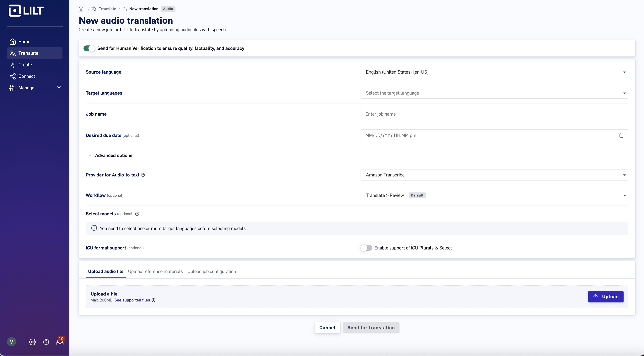The width and height of the screenshot is (644, 356).
Task: Click the LILT logo
Action: pyautogui.click(x=26, y=11)
